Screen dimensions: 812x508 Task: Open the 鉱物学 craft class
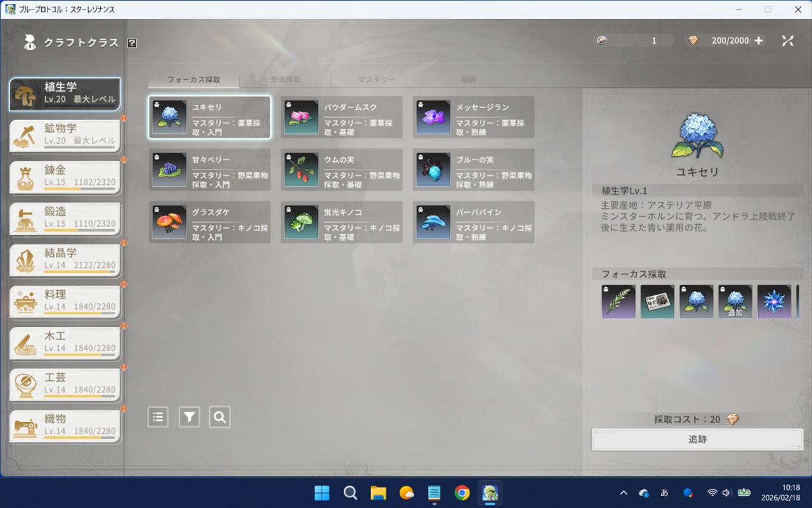pos(65,135)
